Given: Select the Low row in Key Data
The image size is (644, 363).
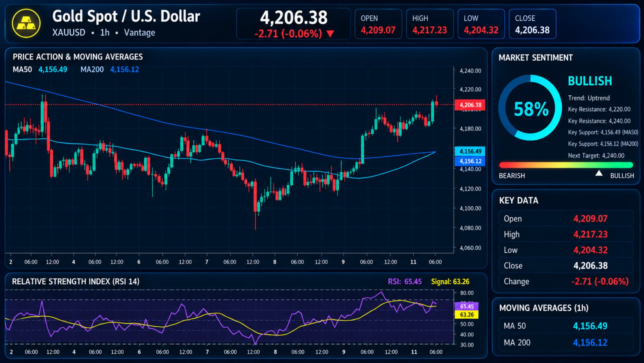Looking at the screenshot, I should pyautogui.click(x=566, y=250).
